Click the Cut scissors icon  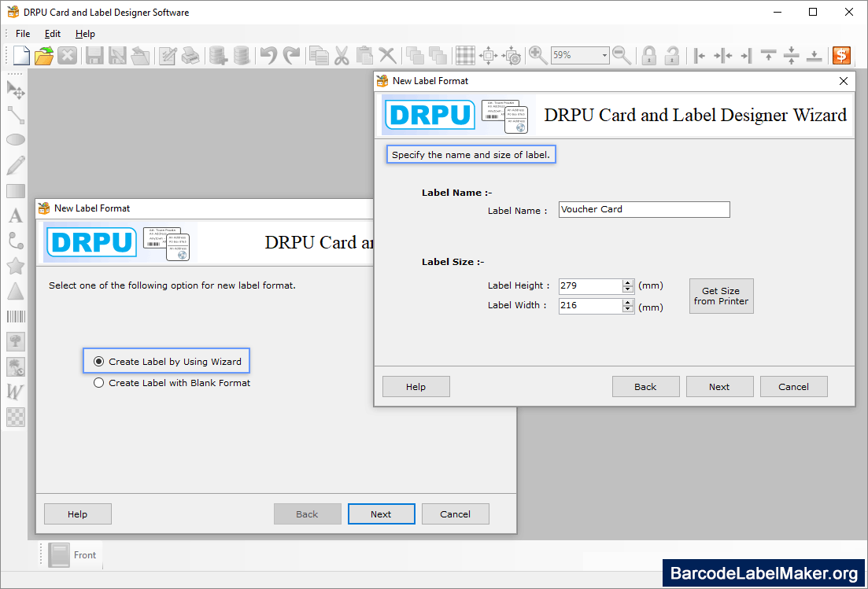[x=342, y=55]
